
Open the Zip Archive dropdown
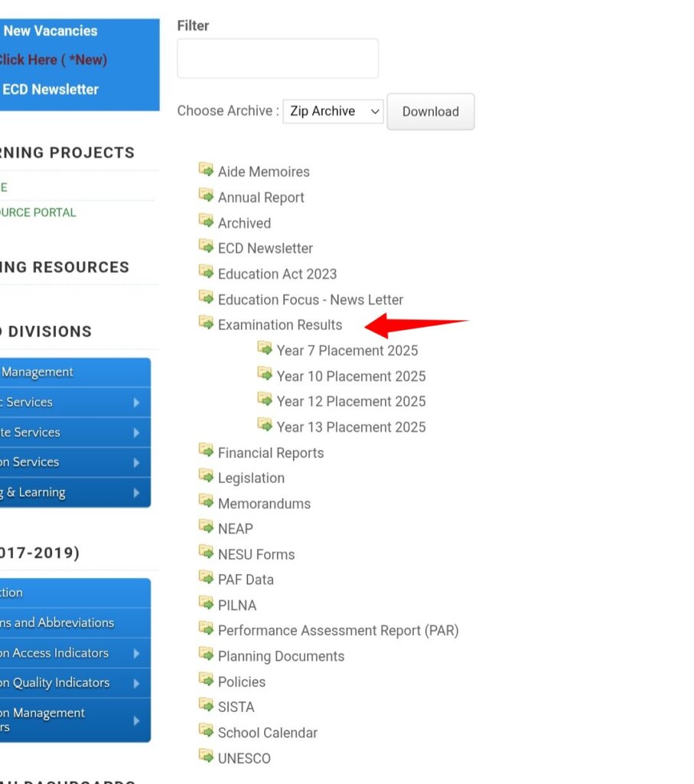pyautogui.click(x=333, y=112)
